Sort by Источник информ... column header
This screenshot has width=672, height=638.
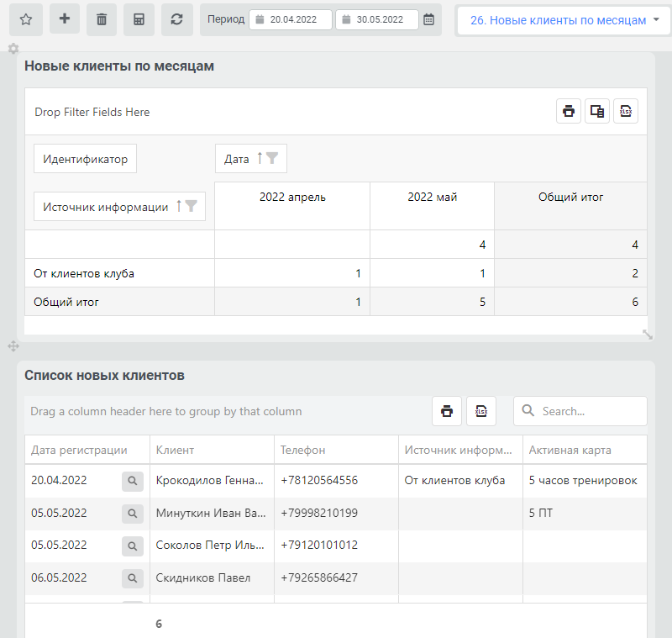(460, 450)
